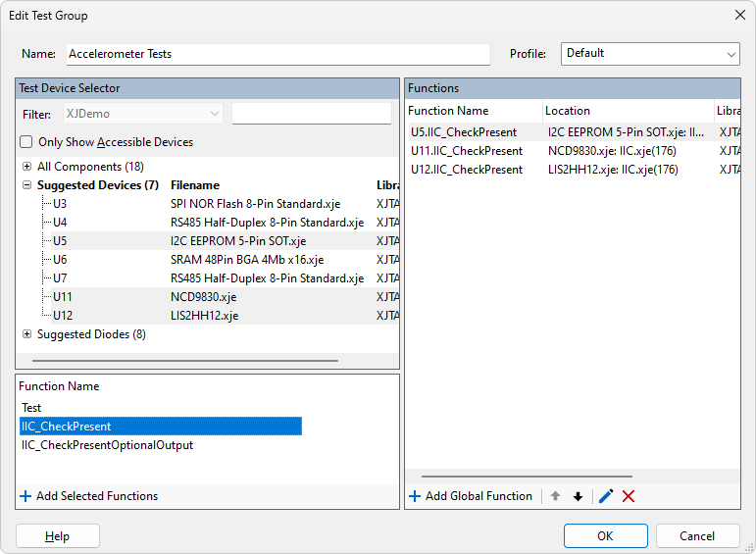Collapse the Suggested Devices tree node
Image resolution: width=756 pixels, height=554 pixels.
[x=26, y=185]
